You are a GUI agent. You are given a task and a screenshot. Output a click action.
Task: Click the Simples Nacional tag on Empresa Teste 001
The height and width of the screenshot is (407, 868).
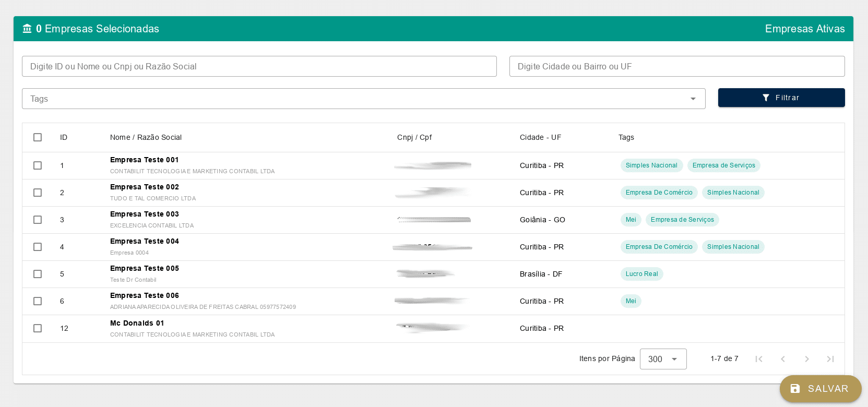point(651,165)
